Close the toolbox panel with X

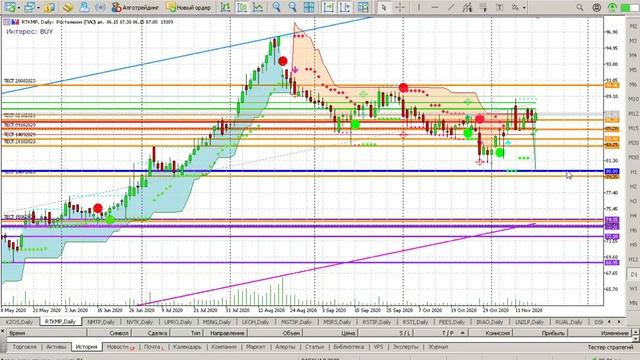(x=3, y=331)
